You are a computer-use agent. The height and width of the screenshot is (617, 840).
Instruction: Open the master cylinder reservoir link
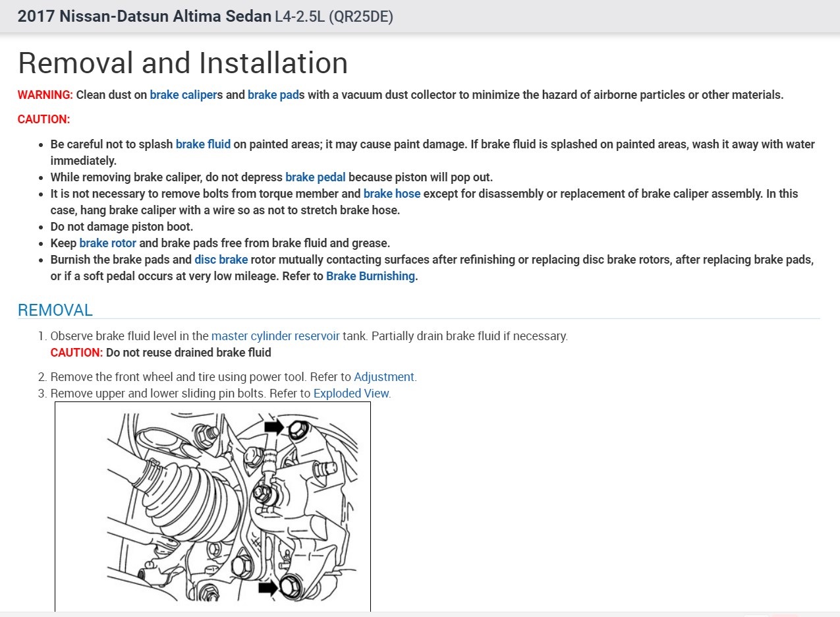click(275, 336)
